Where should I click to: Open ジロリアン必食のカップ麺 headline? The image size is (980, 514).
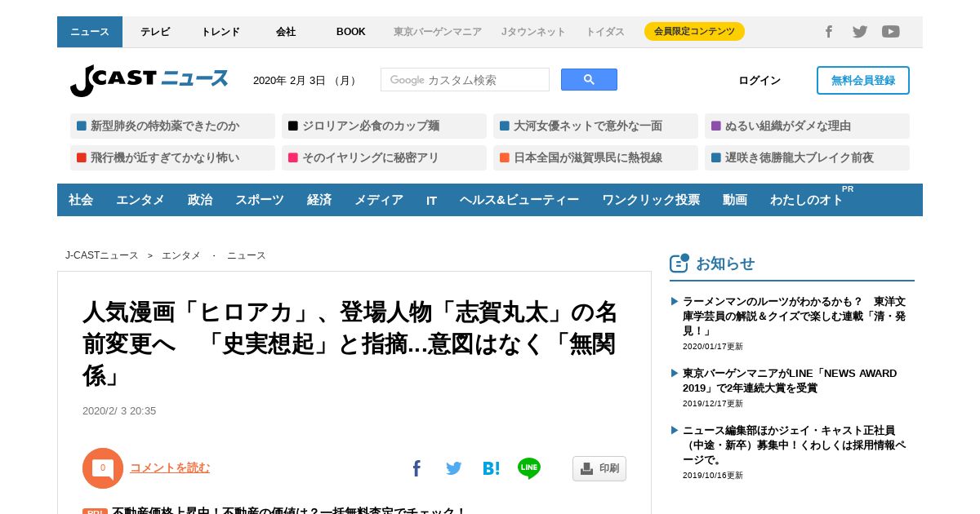click(x=384, y=126)
